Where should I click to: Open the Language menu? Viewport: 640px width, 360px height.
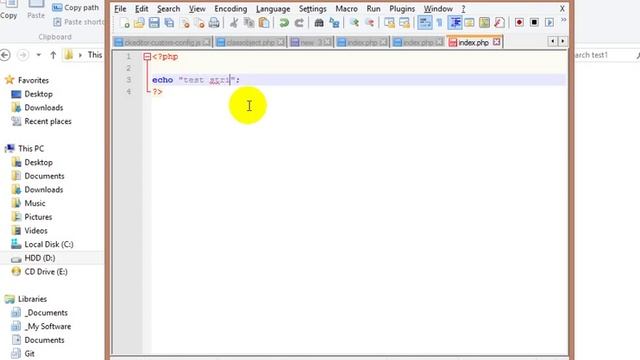273,9
